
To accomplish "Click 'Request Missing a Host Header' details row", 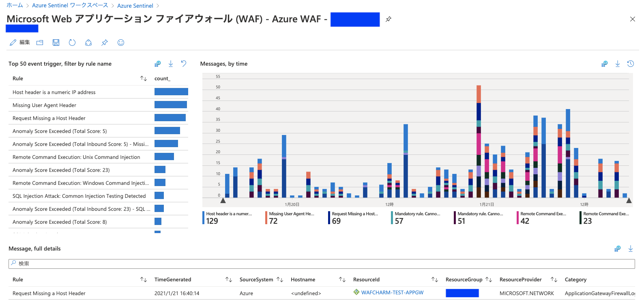I will pyautogui.click(x=322, y=293).
